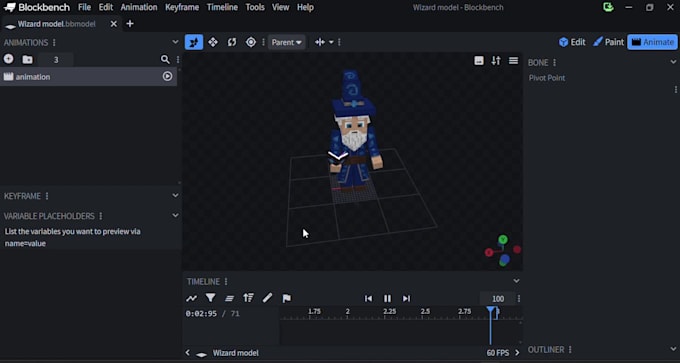
Task: Open the Keyframe menu
Action: (x=182, y=7)
